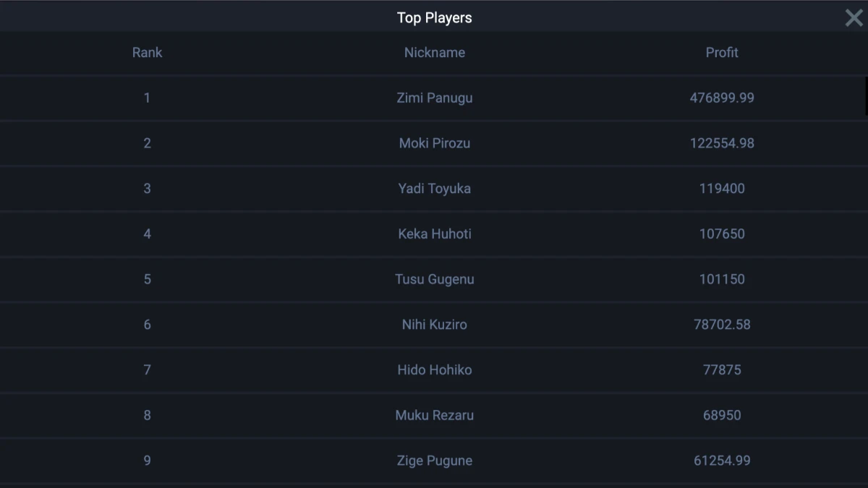Click the profit value 78702.58
868x488 pixels.
point(722,325)
